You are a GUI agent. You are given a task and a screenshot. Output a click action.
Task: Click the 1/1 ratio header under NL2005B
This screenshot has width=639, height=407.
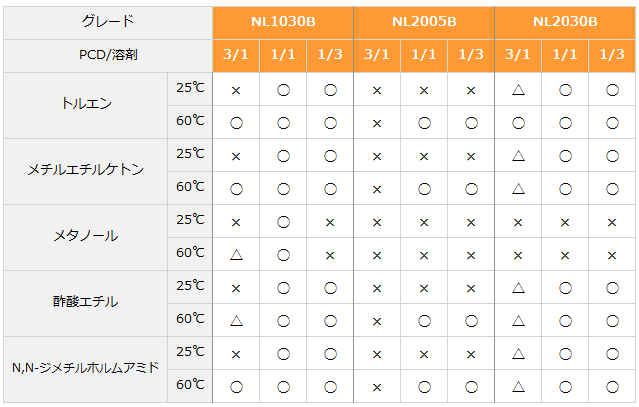click(x=424, y=55)
